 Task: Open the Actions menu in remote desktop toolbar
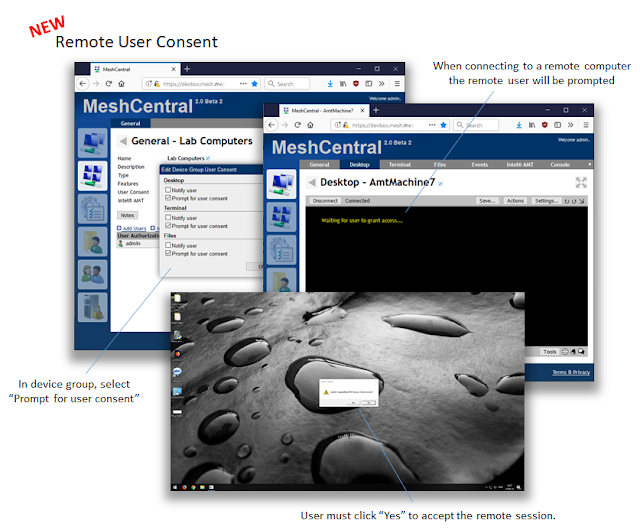pyautogui.click(x=515, y=201)
